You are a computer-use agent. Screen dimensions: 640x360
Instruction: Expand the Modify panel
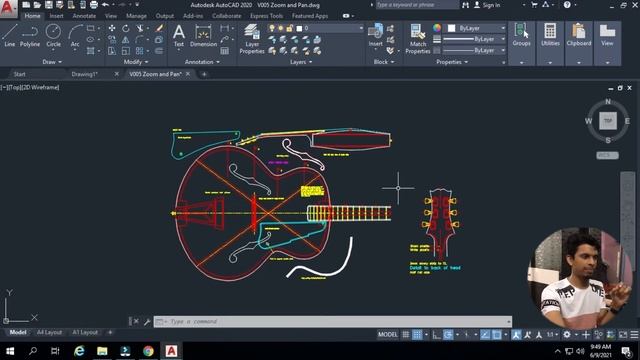click(136, 62)
